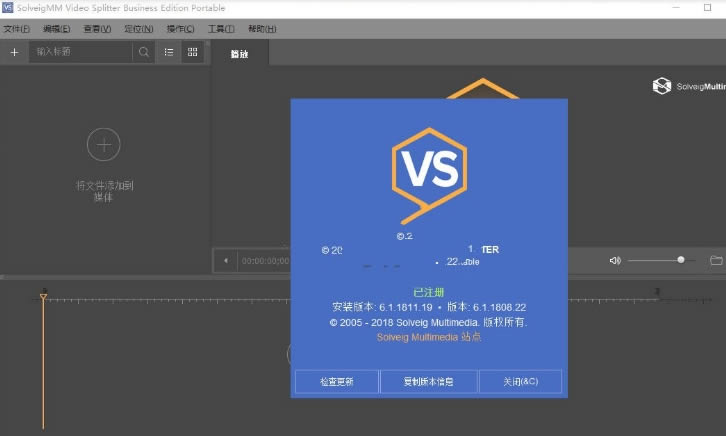Click the 已注册 status text
This screenshot has width=726, height=436.
click(x=429, y=292)
